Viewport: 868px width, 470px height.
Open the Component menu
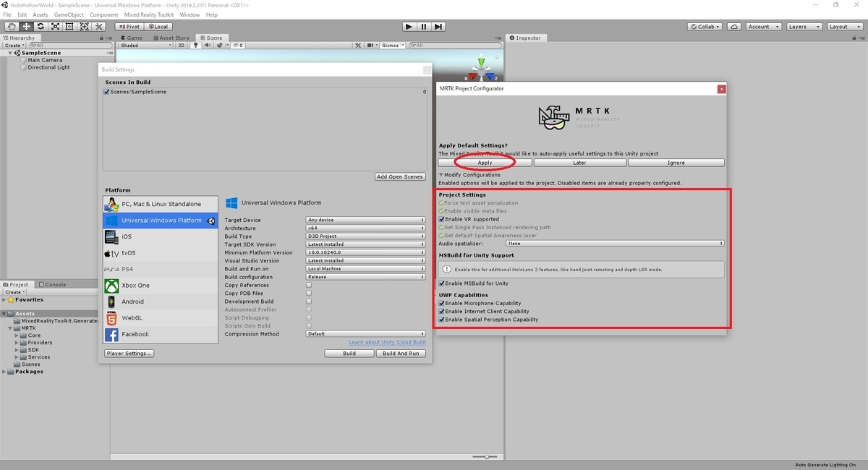tap(103, 14)
